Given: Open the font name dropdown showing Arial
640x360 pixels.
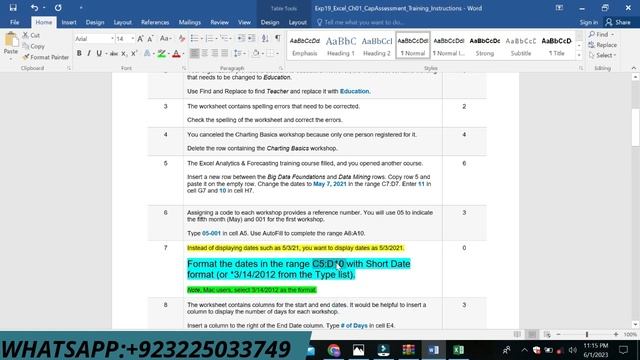Looking at the screenshot, I should coord(112,39).
